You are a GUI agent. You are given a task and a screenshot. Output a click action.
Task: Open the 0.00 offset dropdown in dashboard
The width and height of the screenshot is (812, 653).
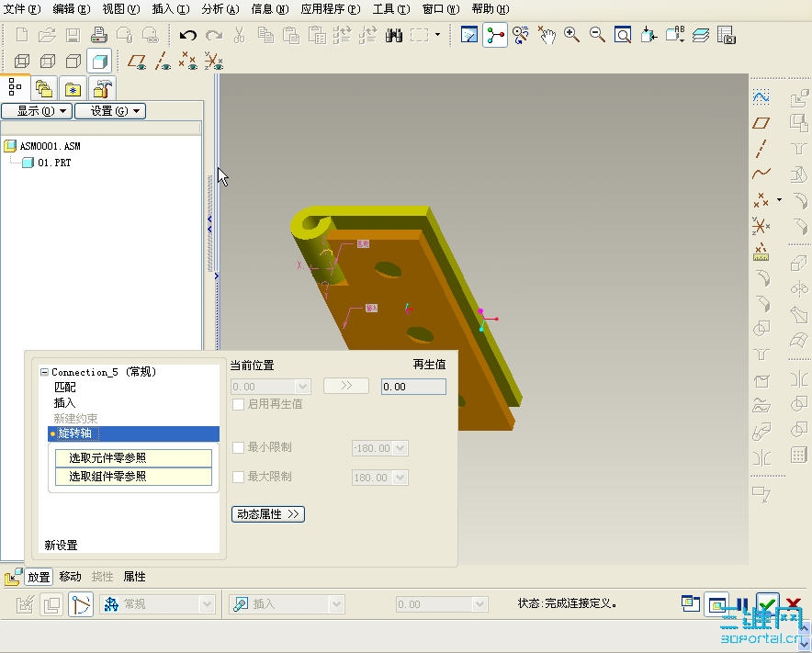point(479,604)
